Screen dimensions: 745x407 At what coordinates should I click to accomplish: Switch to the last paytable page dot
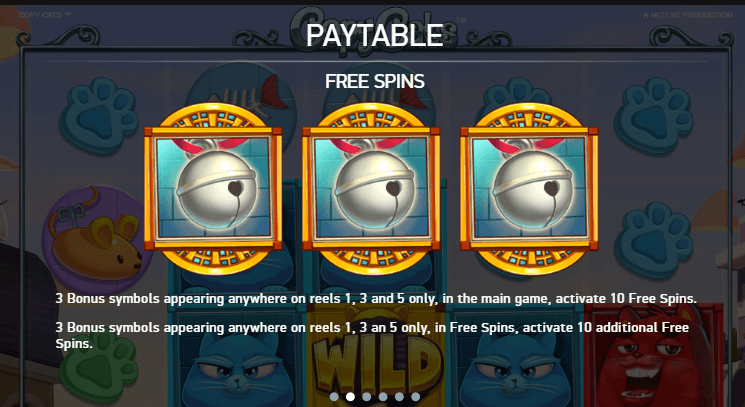point(415,397)
